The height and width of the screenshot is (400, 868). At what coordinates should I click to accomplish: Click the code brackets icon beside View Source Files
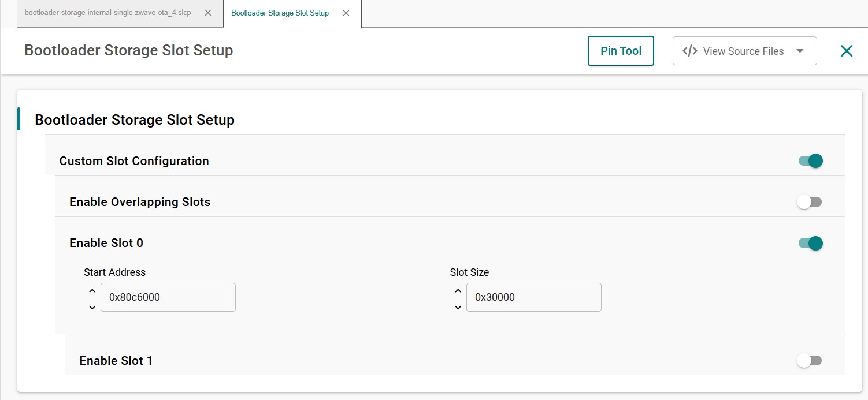coord(689,51)
